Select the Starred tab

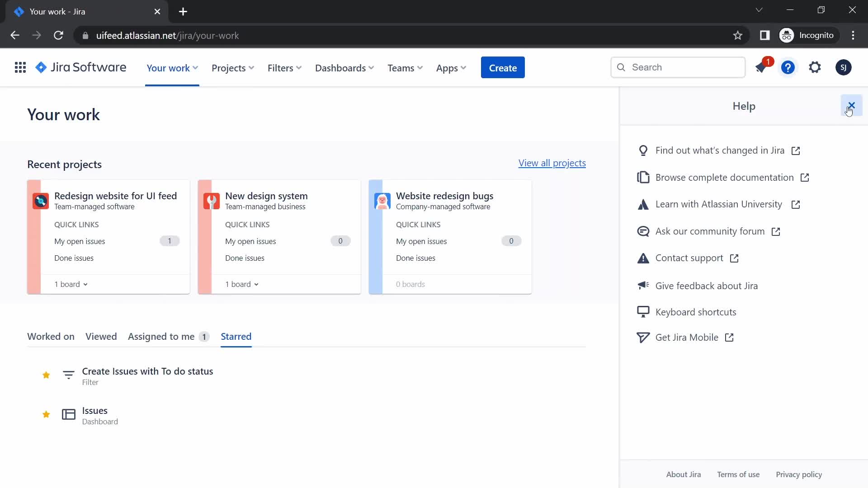pyautogui.click(x=236, y=337)
